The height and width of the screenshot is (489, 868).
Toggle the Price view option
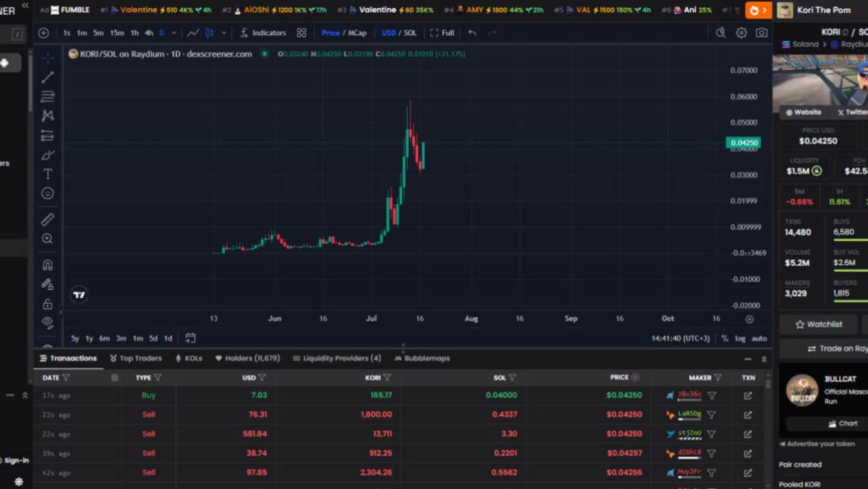click(x=330, y=33)
